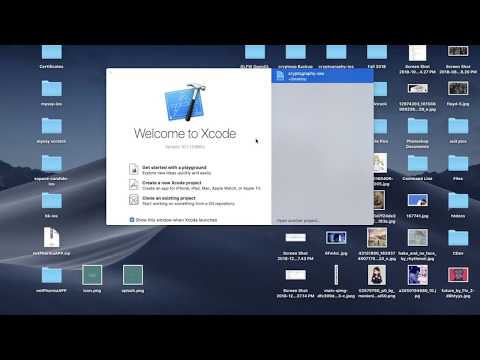Click the Xcode hammer logo
Viewport: 480px width, 360px height.
tap(186, 102)
